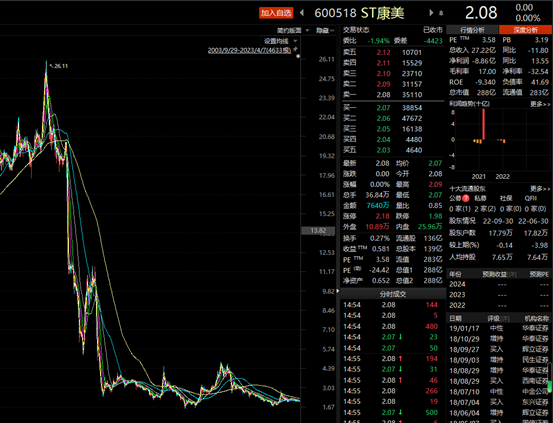This screenshot has width=553, height=423.
Task: Expand 更多 next to 利润趋势
Action: (x=540, y=104)
